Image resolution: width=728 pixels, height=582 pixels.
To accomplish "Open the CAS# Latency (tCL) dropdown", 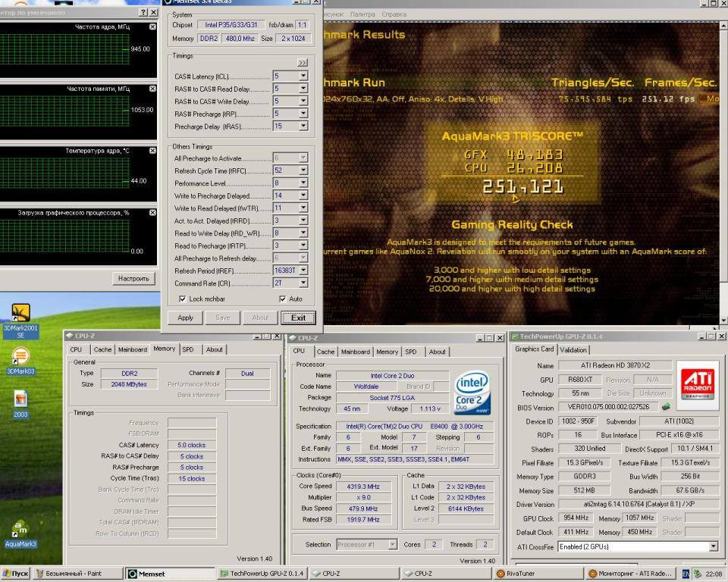I will pos(303,76).
